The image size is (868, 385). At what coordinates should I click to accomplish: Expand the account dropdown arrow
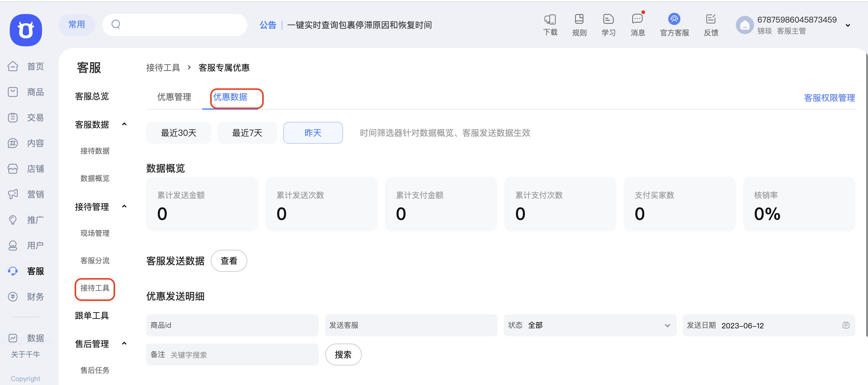coord(848,25)
